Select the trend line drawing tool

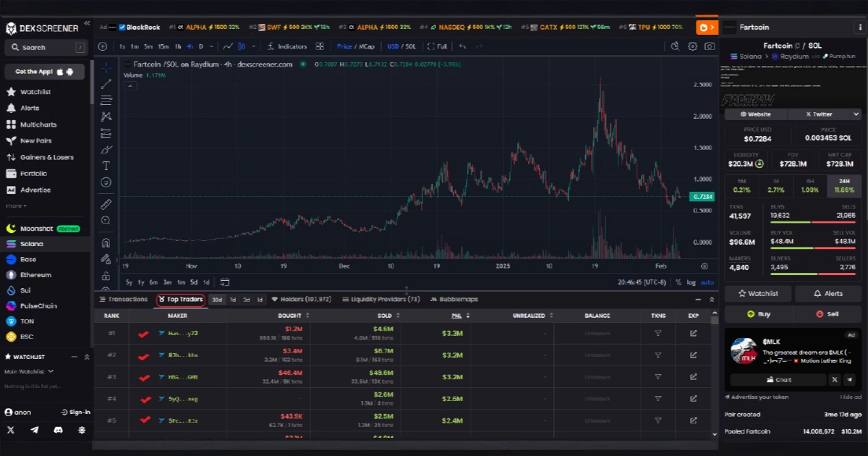point(106,84)
